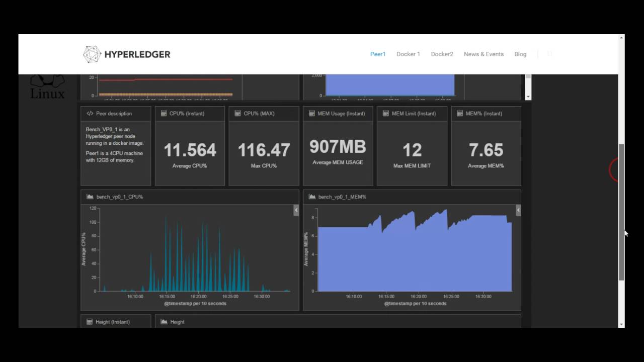
Task: Click the table icon beside the Height panel title
Action: [164, 322]
